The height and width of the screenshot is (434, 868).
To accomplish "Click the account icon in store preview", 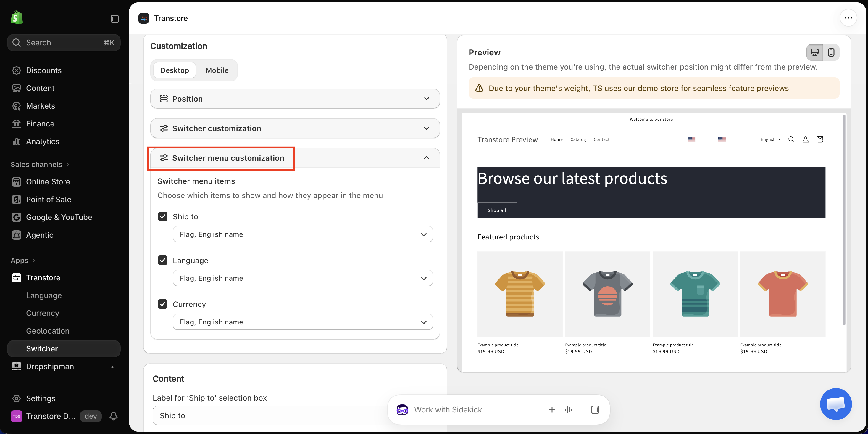I will pos(805,139).
